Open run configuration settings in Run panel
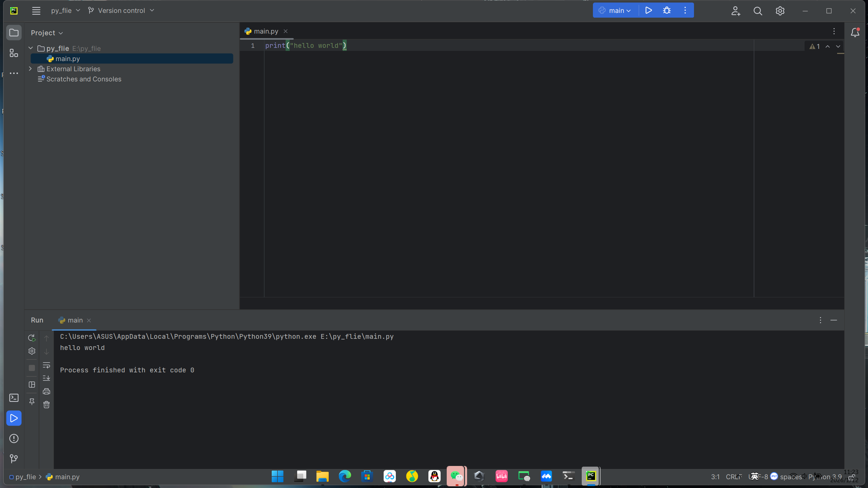This screenshot has height=488, width=868. point(32,351)
